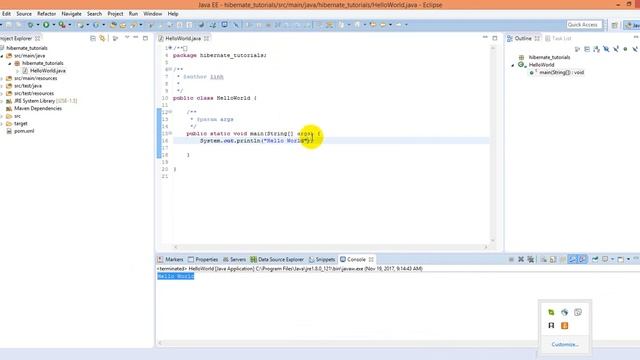Click the NVIDIA tray icon in overflow popup

[x=551, y=312]
